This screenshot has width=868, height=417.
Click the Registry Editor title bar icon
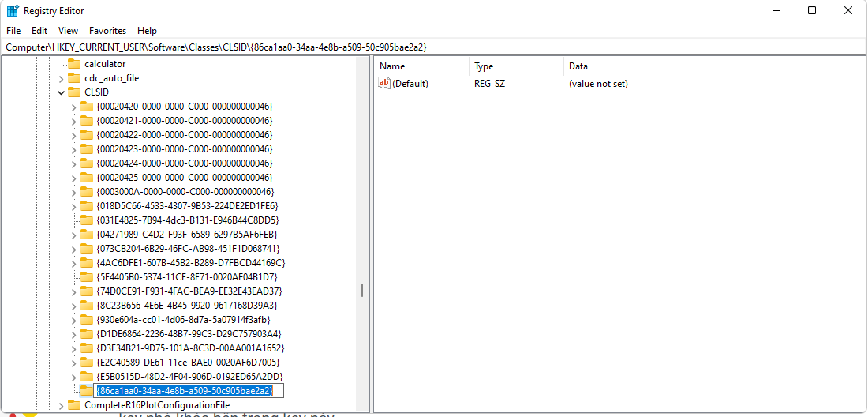(x=13, y=10)
